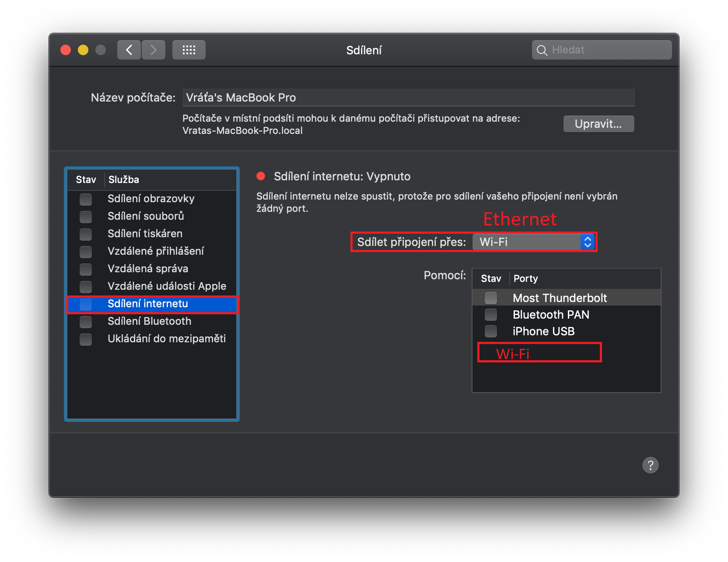Toggle Ukládání do mezipaměti checkbox
728x562 pixels.
pos(86,339)
